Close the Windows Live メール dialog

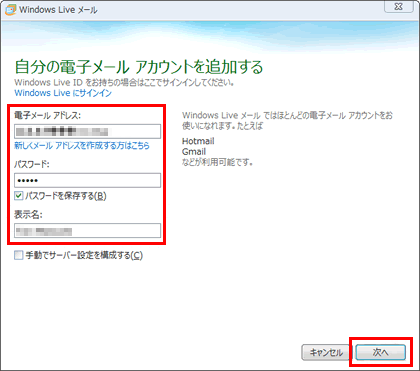(x=398, y=7)
